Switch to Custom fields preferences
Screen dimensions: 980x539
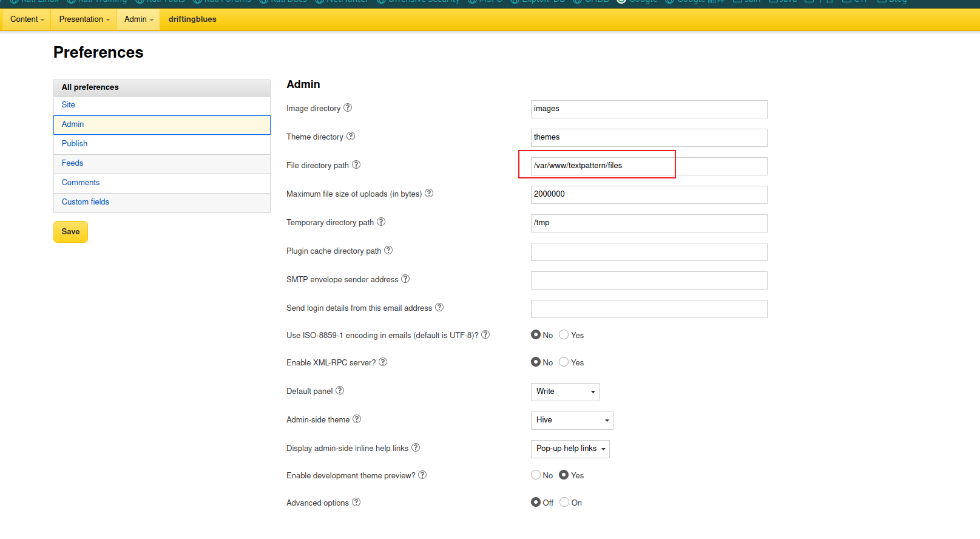click(x=162, y=202)
